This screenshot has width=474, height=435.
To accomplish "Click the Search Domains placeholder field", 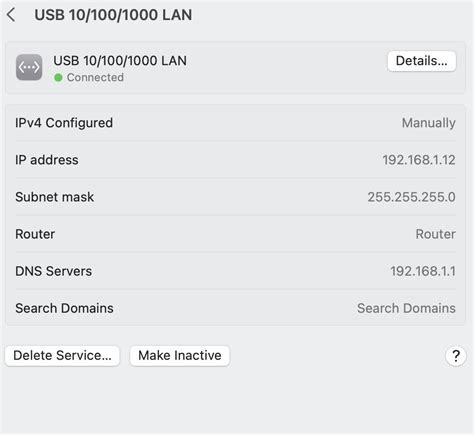I will click(406, 308).
